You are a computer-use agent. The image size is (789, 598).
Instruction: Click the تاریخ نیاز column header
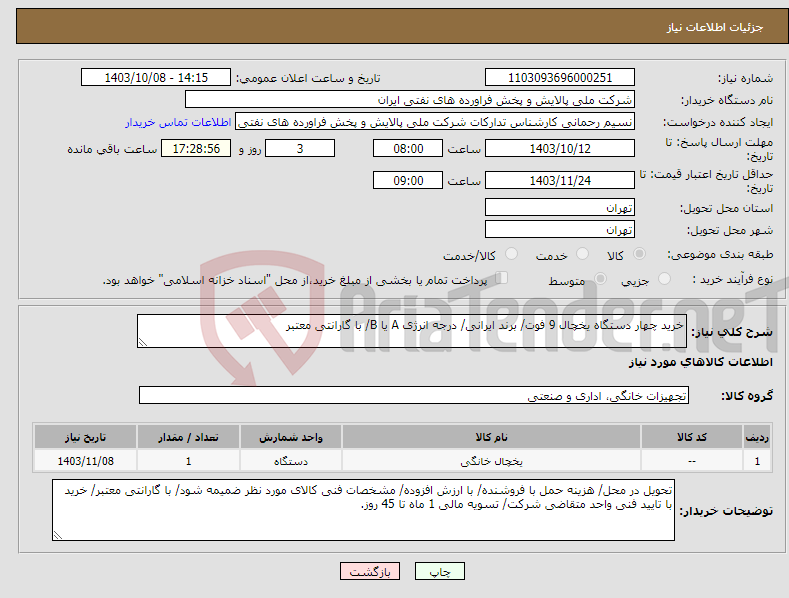point(86,437)
